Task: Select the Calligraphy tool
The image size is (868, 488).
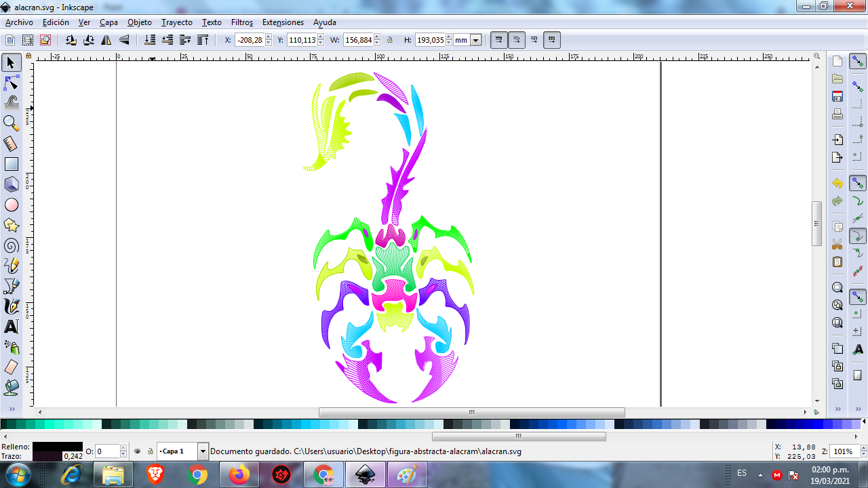Action: coord(11,306)
